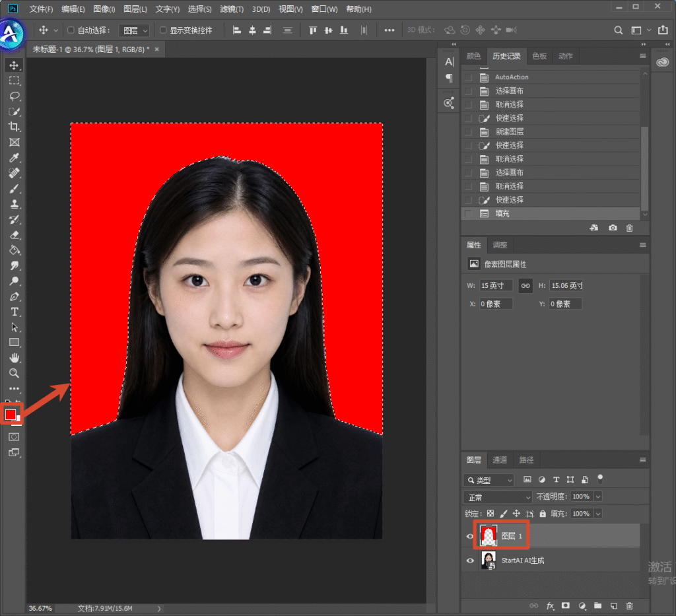Select the Rectangular Marquee tool
The image size is (676, 616).
tap(15, 81)
